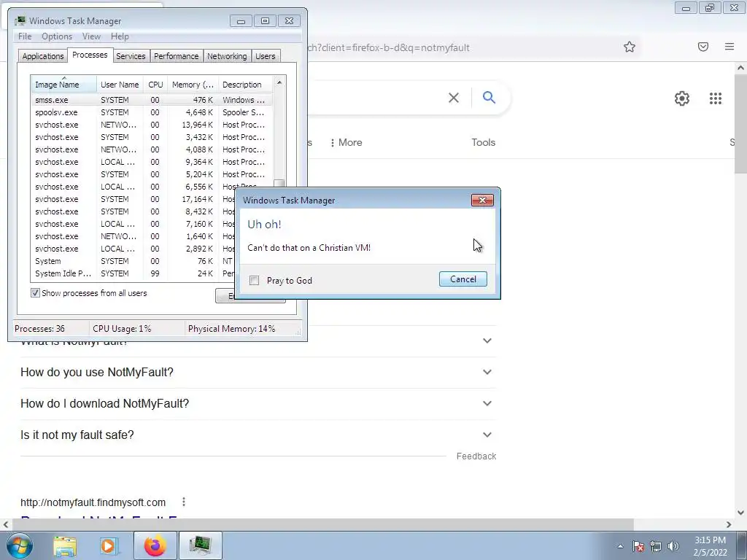Switch to the Networking tab
This screenshot has height=560, width=747.
click(x=227, y=56)
